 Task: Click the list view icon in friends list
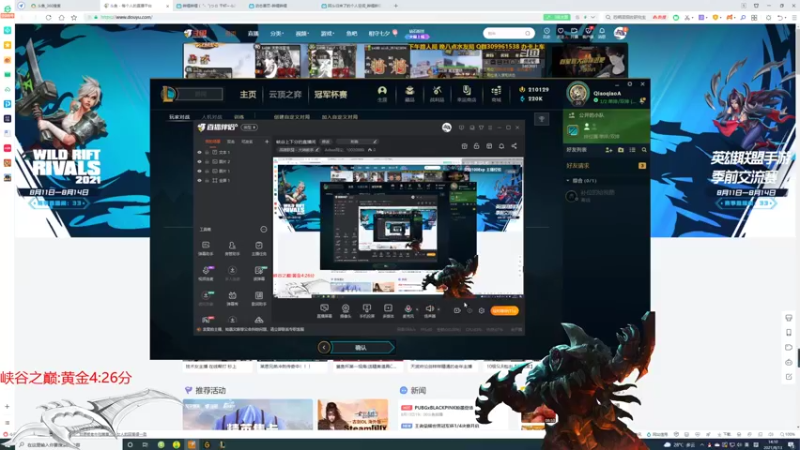[x=632, y=150]
